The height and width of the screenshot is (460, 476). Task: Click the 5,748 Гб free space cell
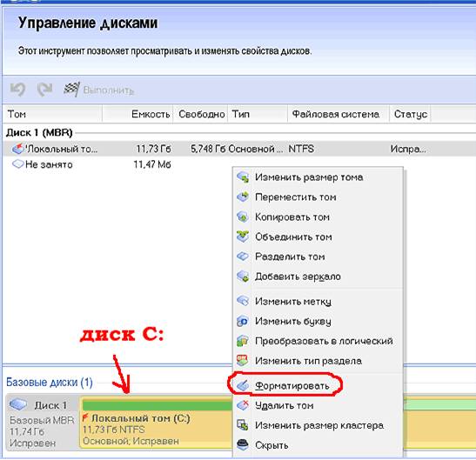(x=209, y=149)
